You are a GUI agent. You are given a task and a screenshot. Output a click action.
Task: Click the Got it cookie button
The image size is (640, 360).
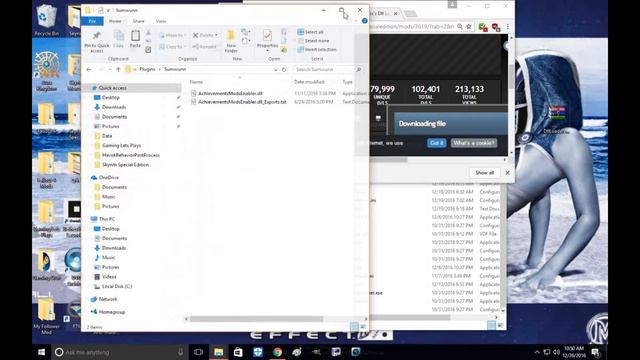(x=436, y=143)
